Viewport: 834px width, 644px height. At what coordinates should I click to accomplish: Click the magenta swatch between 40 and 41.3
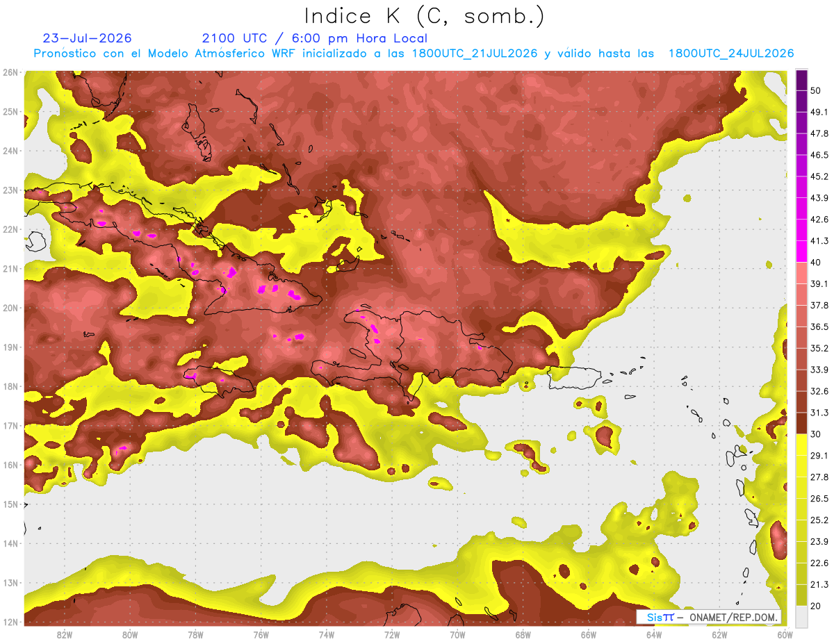pos(802,251)
